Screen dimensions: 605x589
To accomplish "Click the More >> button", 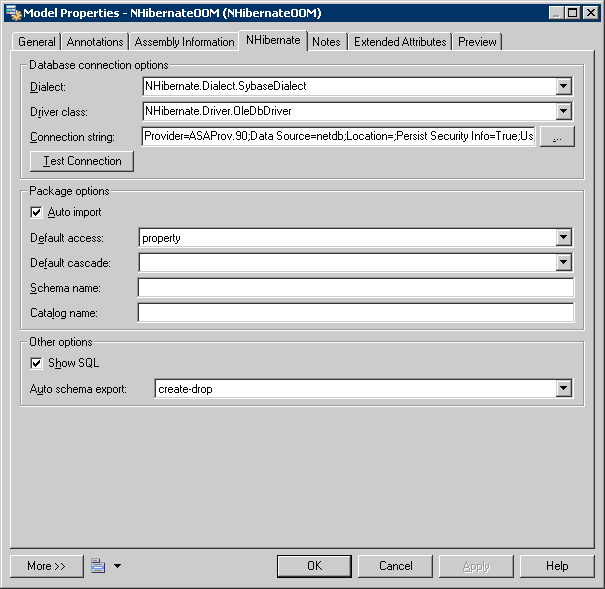I will 47,566.
